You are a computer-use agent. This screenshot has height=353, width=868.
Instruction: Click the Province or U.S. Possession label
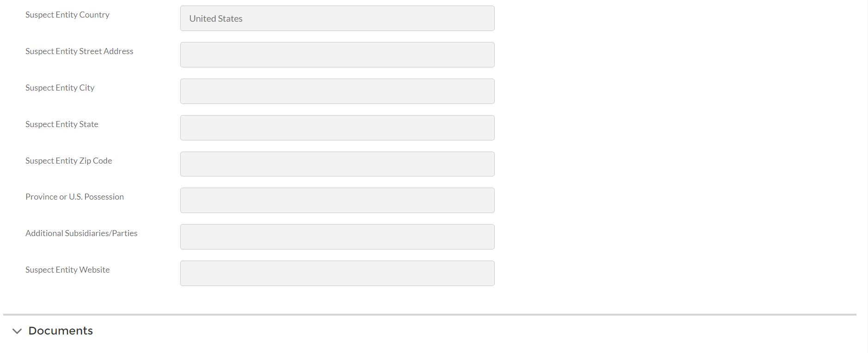coord(75,197)
